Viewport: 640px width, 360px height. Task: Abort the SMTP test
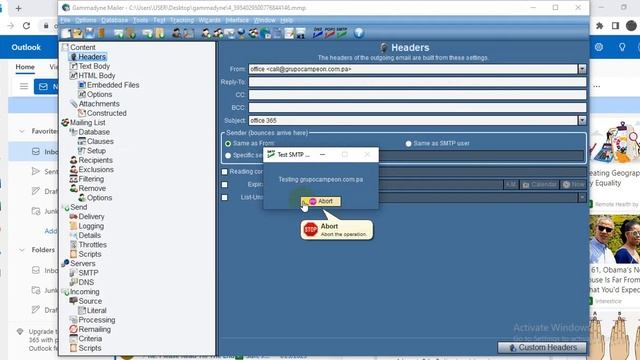[x=321, y=201]
